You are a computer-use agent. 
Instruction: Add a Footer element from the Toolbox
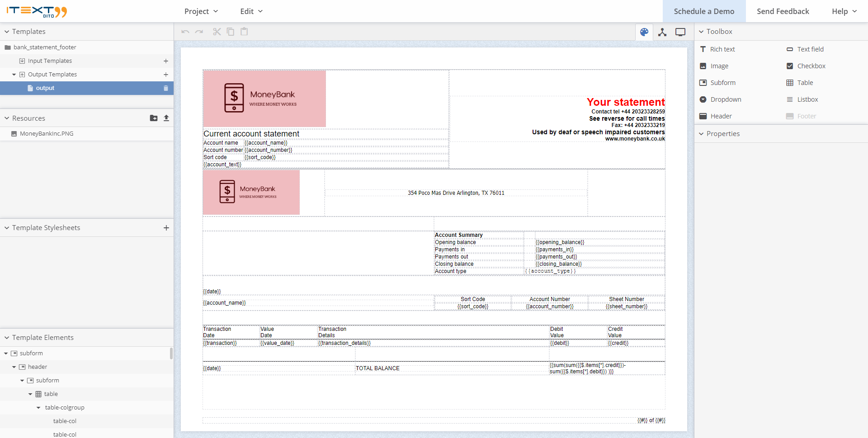(806, 116)
